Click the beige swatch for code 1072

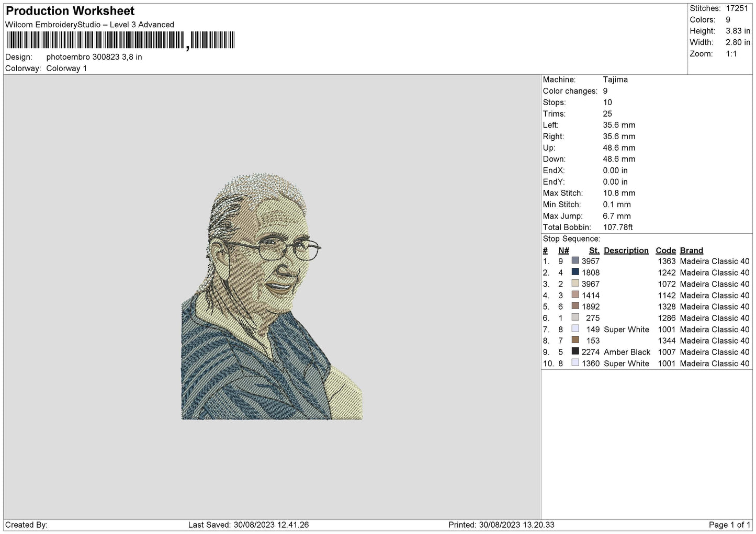pyautogui.click(x=576, y=283)
